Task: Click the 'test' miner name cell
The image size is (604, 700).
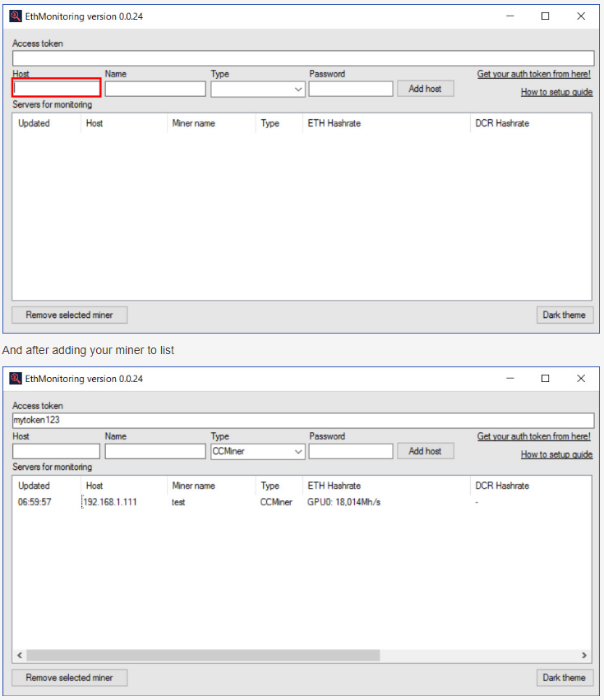Action: (x=178, y=502)
